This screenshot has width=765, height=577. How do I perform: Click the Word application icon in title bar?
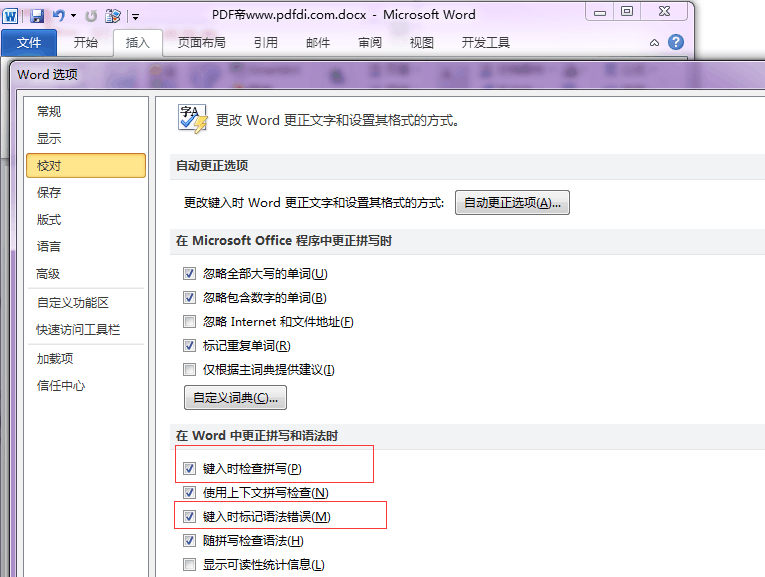[10, 16]
